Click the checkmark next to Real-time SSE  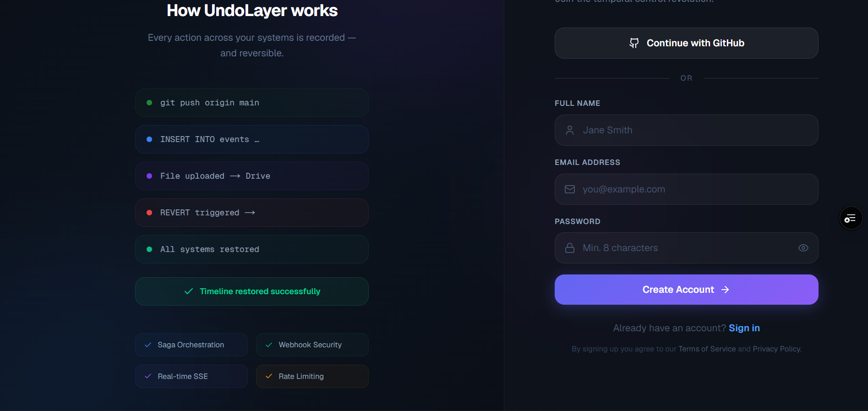pyautogui.click(x=148, y=377)
